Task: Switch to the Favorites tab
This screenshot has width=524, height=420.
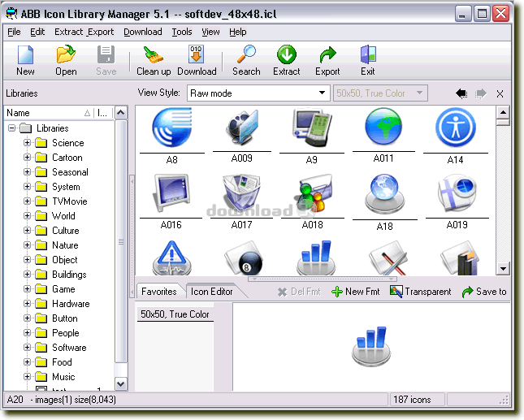Action: (x=158, y=292)
